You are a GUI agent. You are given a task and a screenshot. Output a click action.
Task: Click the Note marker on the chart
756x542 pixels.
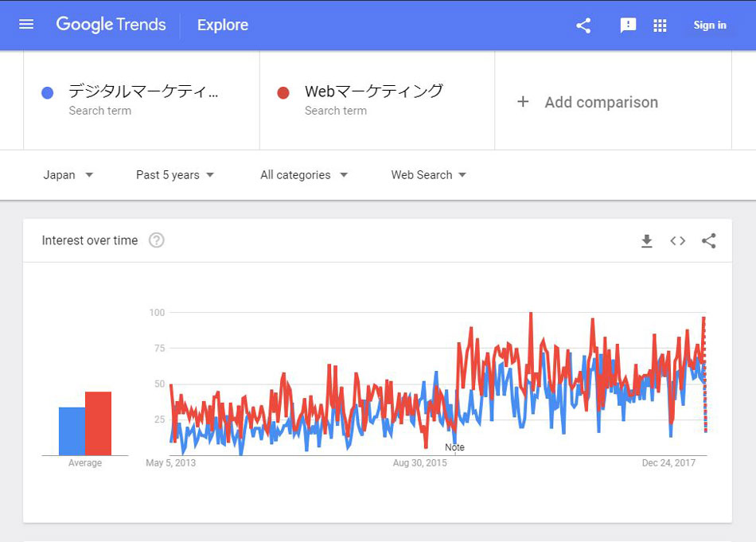(454, 447)
